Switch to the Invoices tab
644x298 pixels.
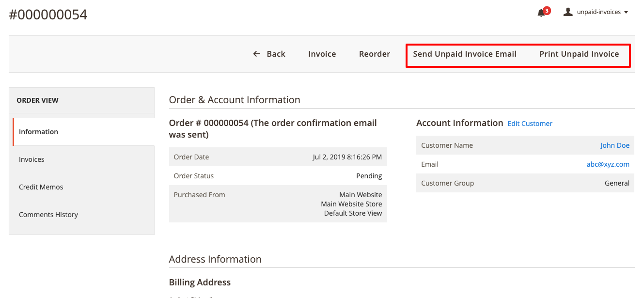(31, 159)
